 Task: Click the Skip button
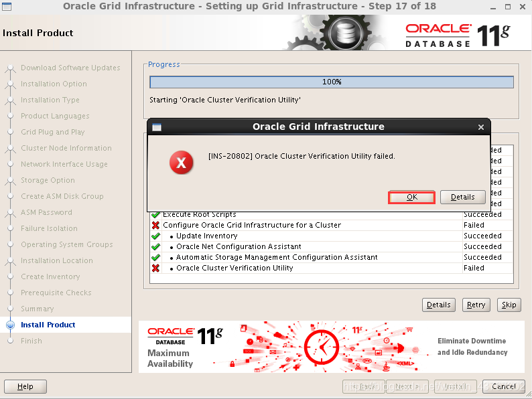click(509, 305)
